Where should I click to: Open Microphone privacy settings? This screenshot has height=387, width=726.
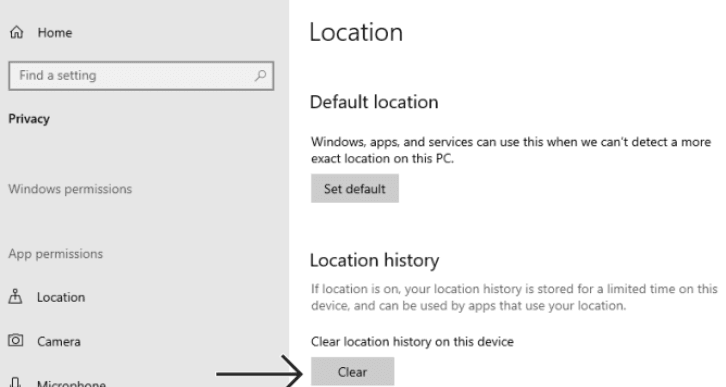pos(71,383)
